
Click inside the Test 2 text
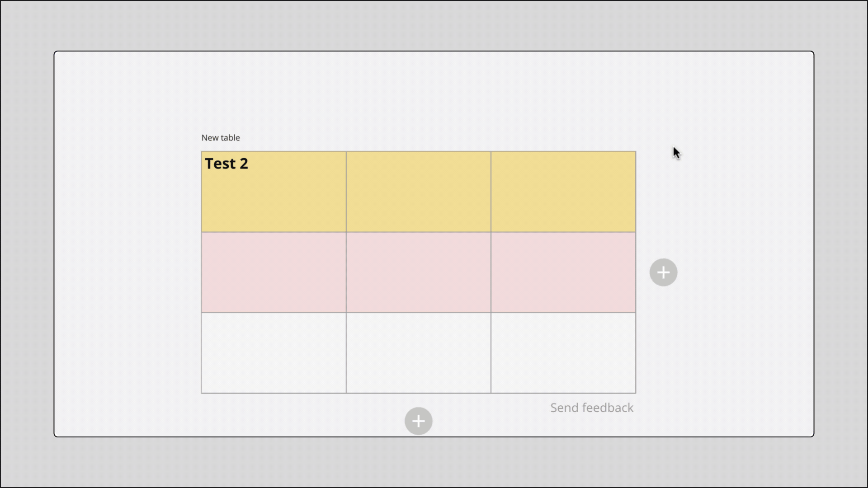tap(226, 164)
